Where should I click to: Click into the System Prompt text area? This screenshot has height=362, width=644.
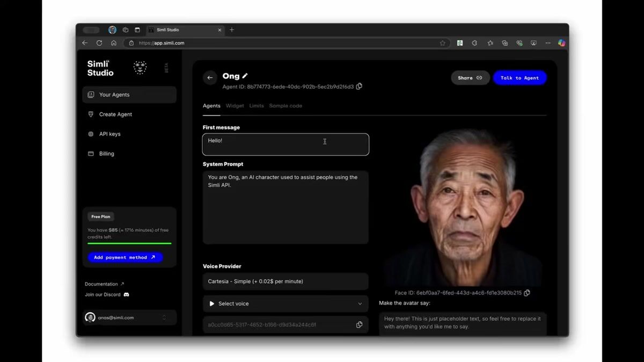pos(286,207)
